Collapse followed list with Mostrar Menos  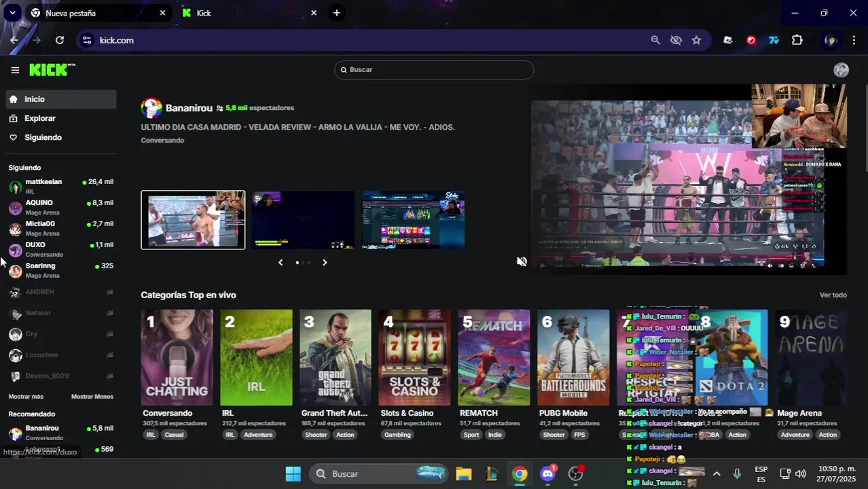click(x=92, y=397)
